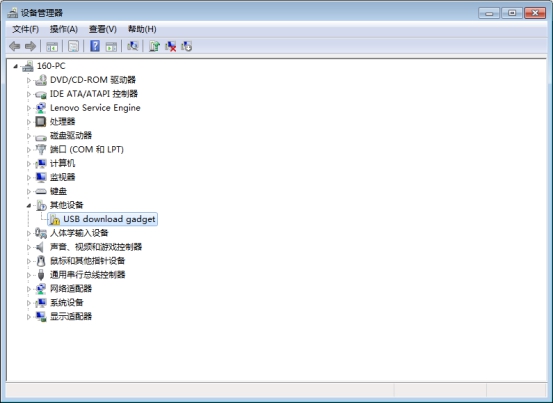Open the 操作(A) menu
This screenshot has height=403, width=553.
pos(63,29)
